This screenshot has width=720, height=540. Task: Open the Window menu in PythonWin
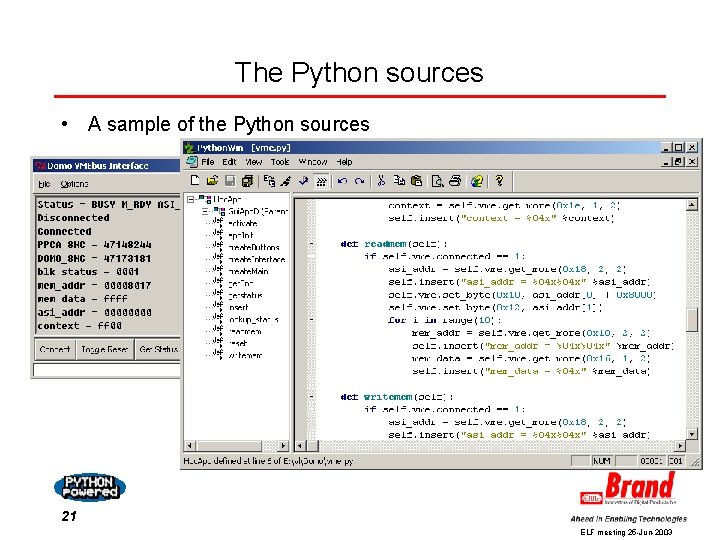click(x=313, y=162)
